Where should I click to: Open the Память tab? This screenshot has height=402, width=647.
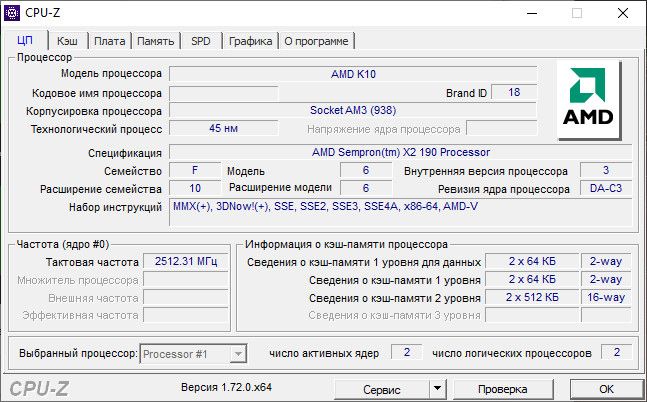(156, 41)
